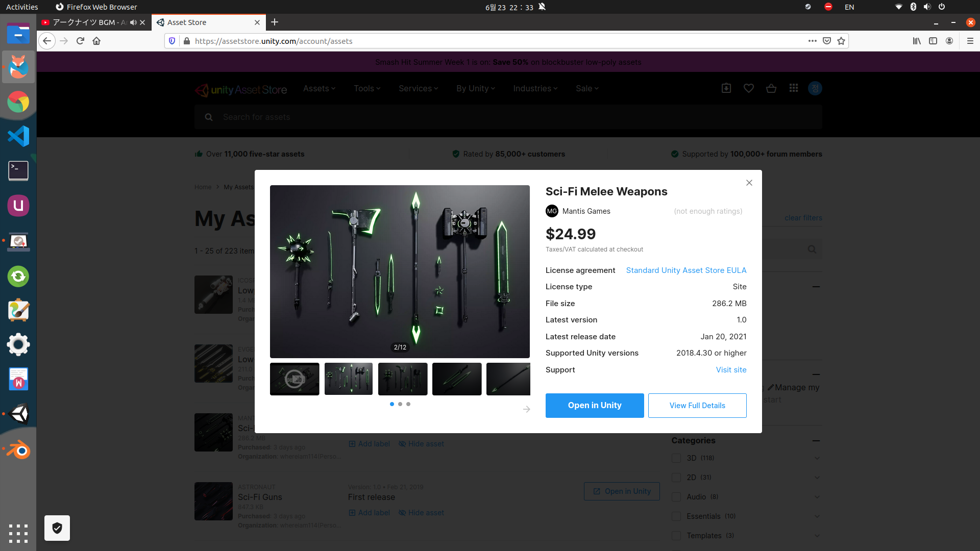Expand the By Unity menu
Screen dimensions: 980x551
point(476,89)
